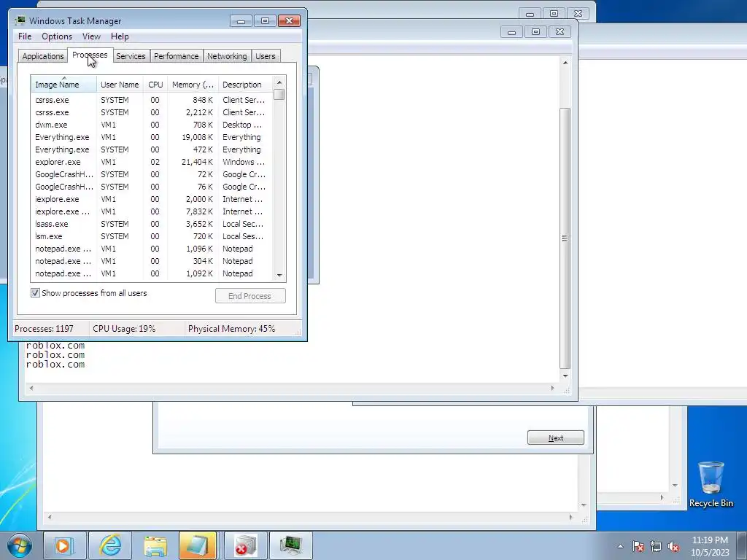The width and height of the screenshot is (747, 560).
Task: Select the dwm.exe process row
Action: coord(152,125)
